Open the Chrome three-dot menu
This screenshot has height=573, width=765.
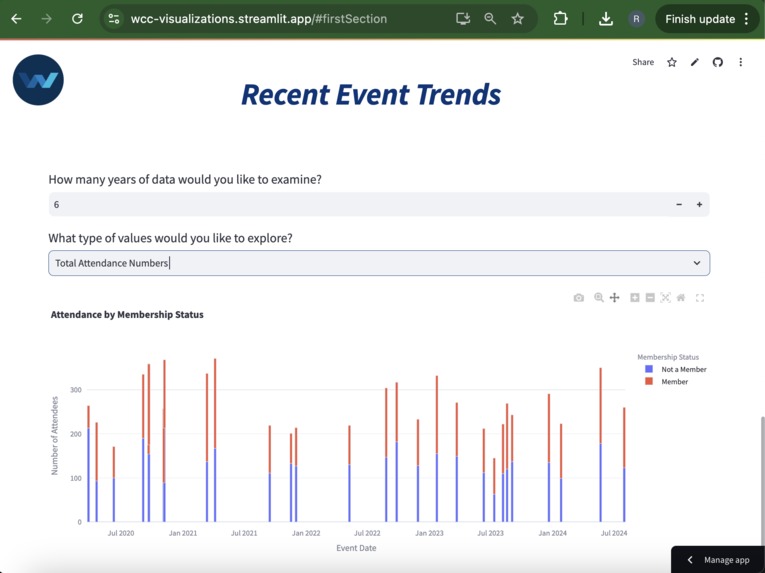pos(746,19)
